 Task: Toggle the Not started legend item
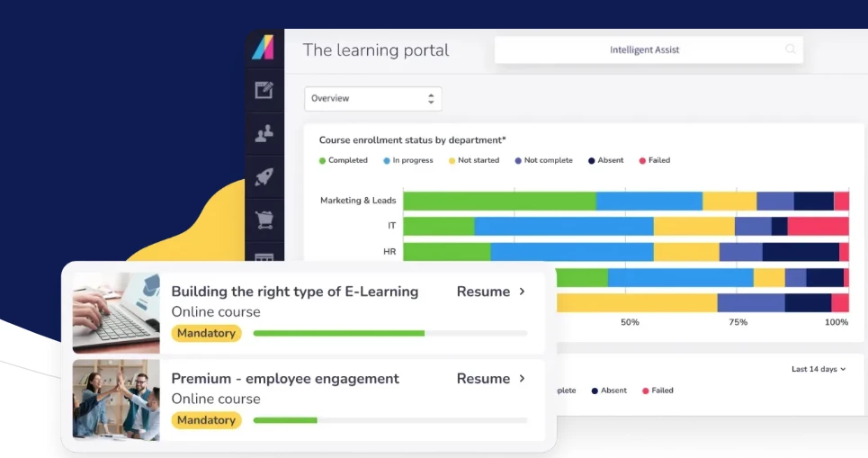(x=474, y=160)
